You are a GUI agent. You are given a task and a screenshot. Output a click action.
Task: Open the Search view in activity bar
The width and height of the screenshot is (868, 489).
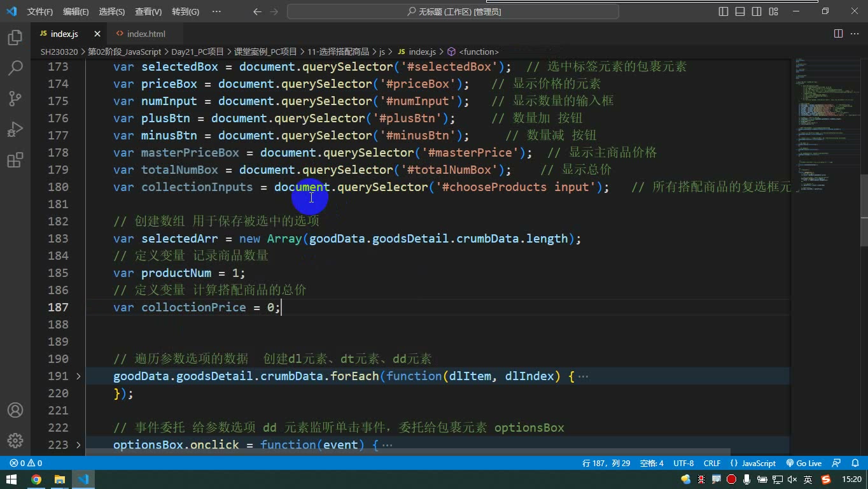15,68
